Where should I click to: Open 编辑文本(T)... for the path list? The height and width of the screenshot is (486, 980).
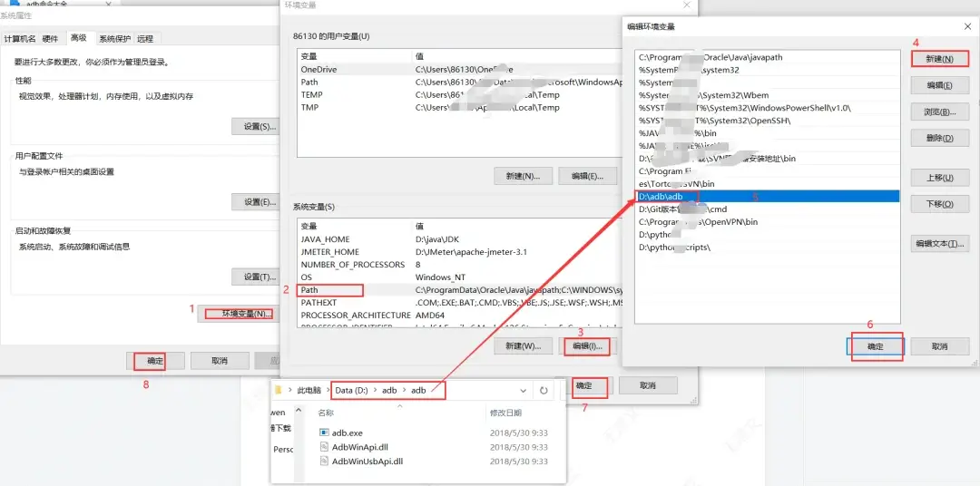coord(939,244)
